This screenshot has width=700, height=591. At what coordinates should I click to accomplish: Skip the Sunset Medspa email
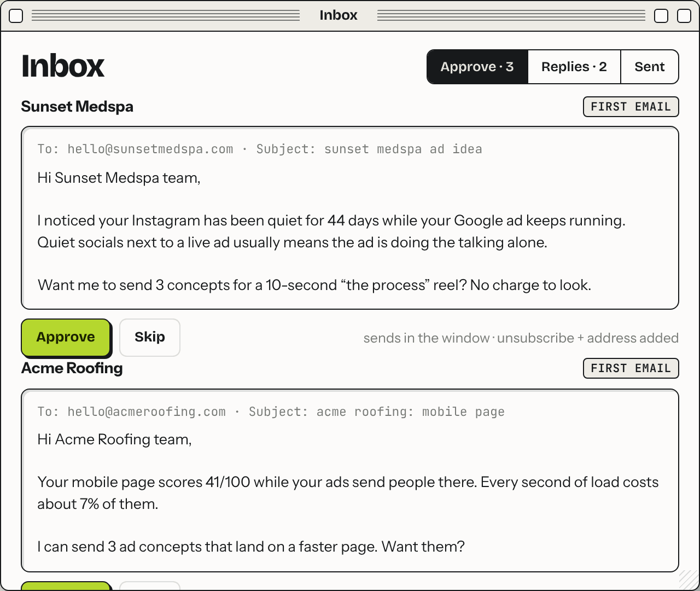click(x=150, y=337)
